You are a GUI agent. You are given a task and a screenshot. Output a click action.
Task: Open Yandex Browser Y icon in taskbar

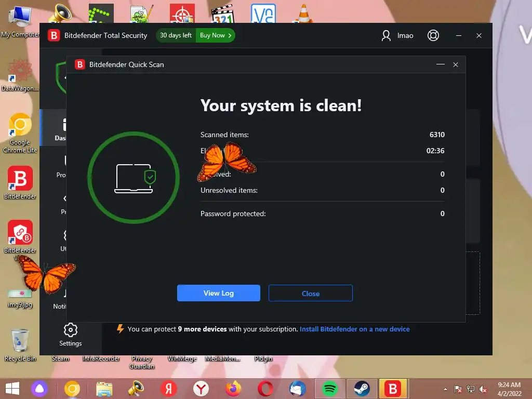point(201,389)
